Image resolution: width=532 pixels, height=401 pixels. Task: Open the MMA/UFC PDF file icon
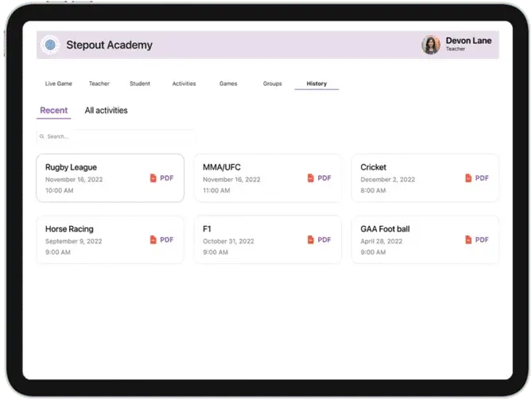(311, 178)
